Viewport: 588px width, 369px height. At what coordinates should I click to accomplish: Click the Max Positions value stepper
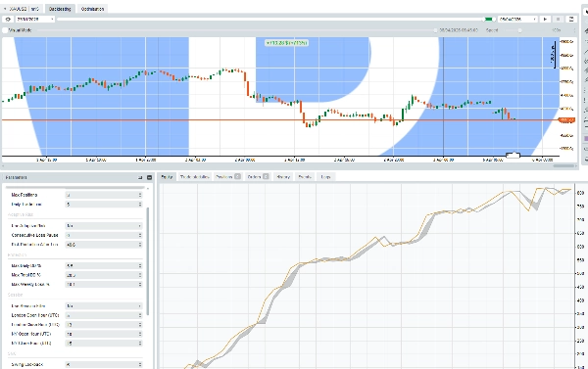tap(140, 195)
